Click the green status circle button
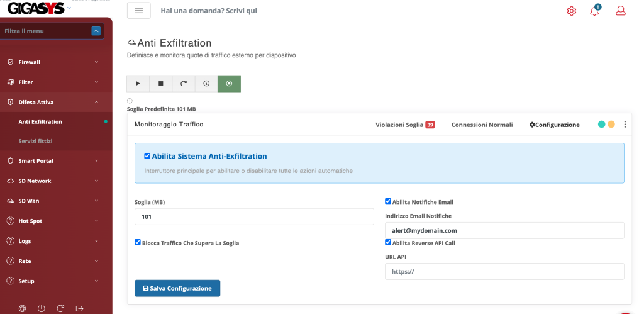 (229, 84)
